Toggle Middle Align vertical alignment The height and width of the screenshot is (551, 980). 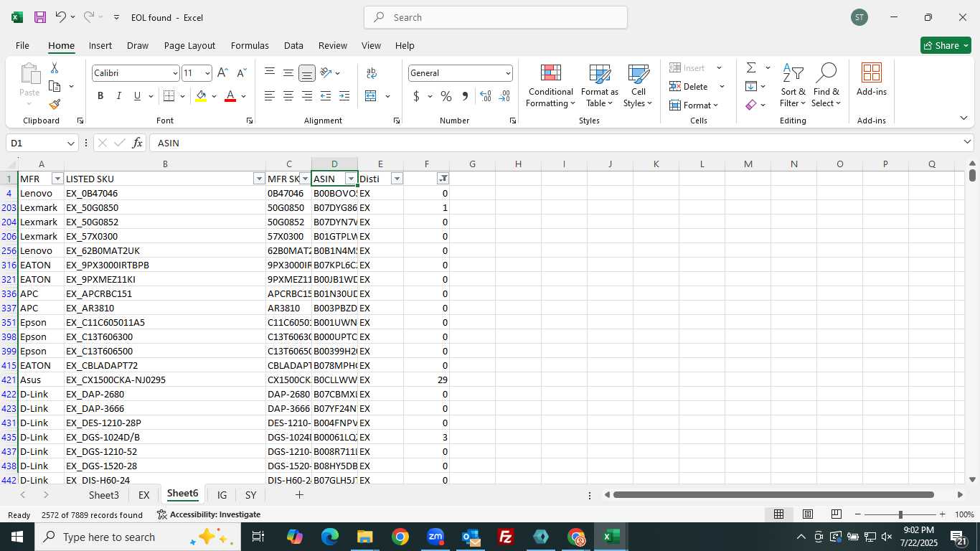click(x=288, y=73)
